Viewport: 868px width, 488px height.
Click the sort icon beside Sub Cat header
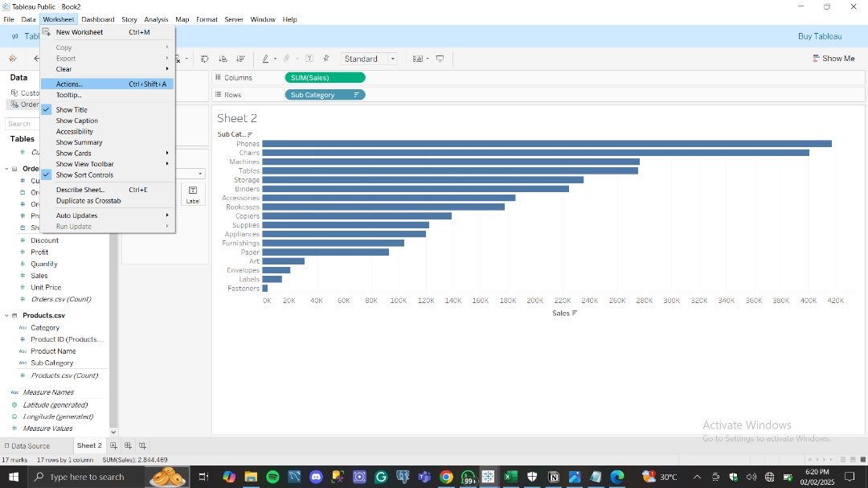coord(250,134)
